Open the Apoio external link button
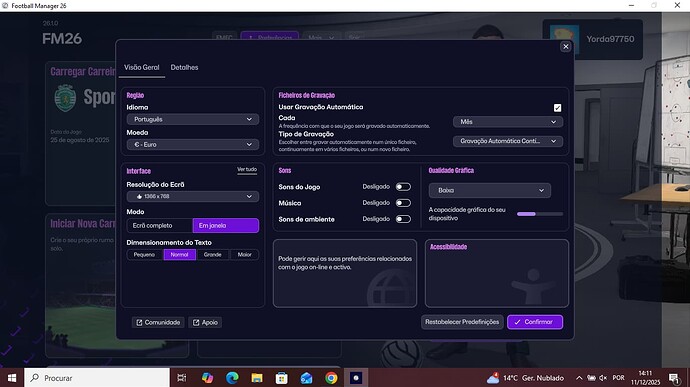The image size is (690, 387). tap(205, 322)
